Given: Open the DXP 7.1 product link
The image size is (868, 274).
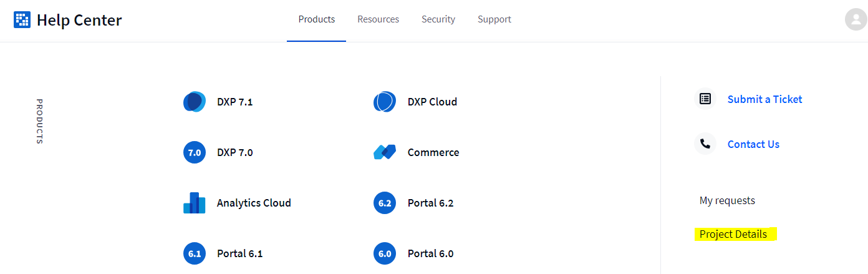Looking at the screenshot, I should [235, 102].
